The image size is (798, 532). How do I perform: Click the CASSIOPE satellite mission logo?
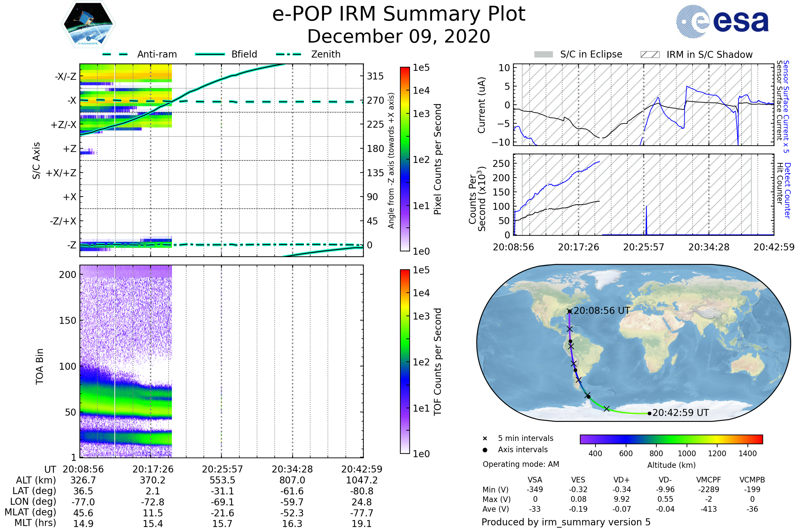click(x=88, y=24)
